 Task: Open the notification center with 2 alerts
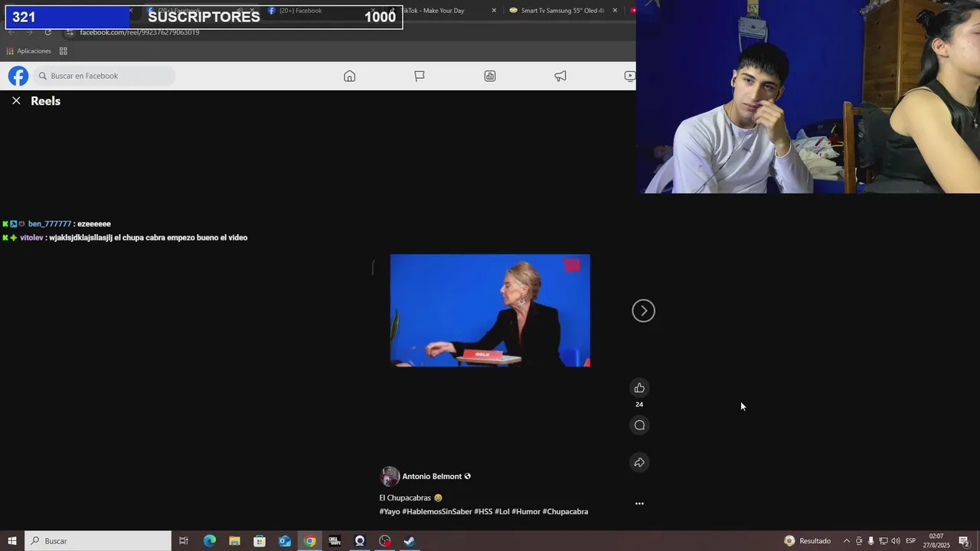(964, 541)
